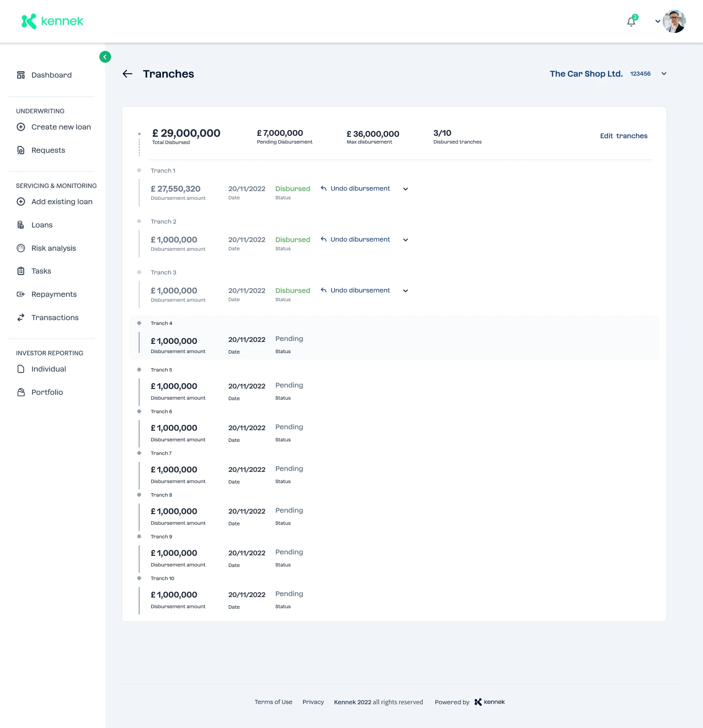This screenshot has width=703, height=728.
Task: Undo disbursement for Tranch 1
Action: click(x=355, y=189)
